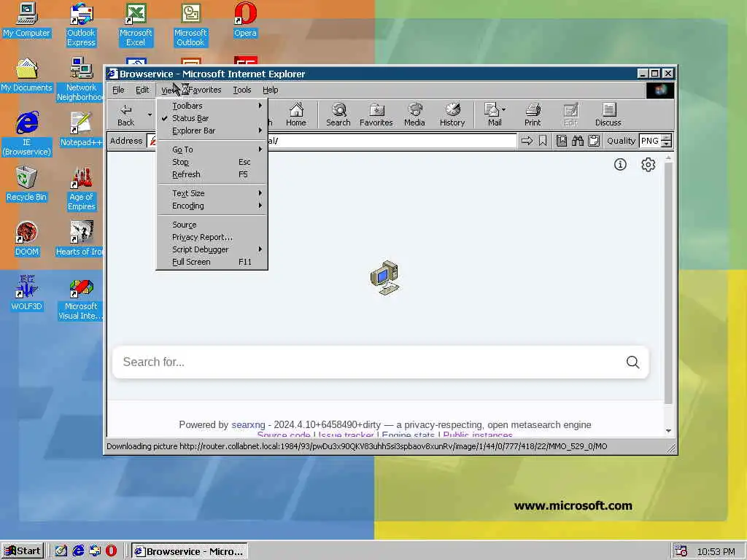This screenshot has width=747, height=560.
Task: Select the IE (Browservice) desktop icon
Action: pyautogui.click(x=27, y=134)
